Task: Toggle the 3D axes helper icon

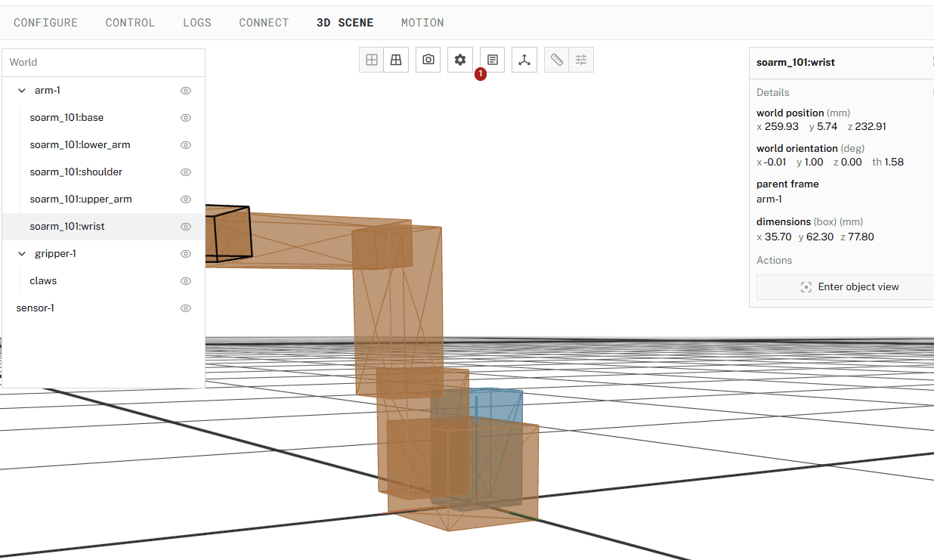Action: tap(524, 60)
